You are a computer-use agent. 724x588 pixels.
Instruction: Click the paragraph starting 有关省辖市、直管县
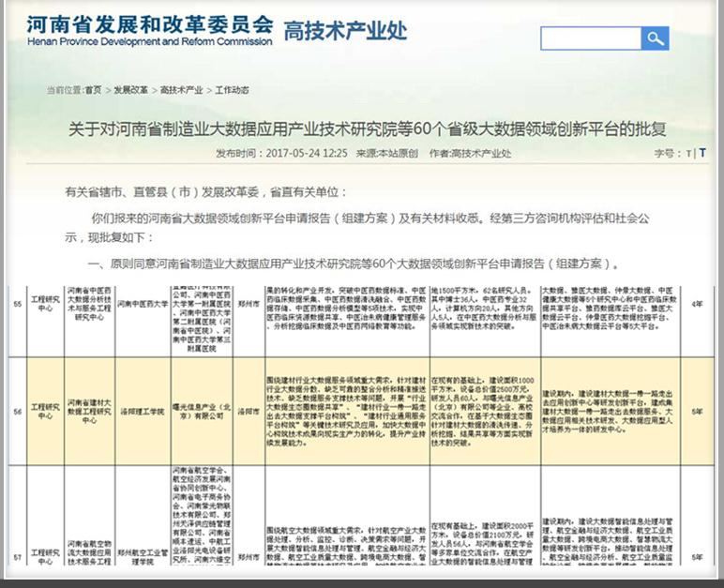pyautogui.click(x=206, y=192)
